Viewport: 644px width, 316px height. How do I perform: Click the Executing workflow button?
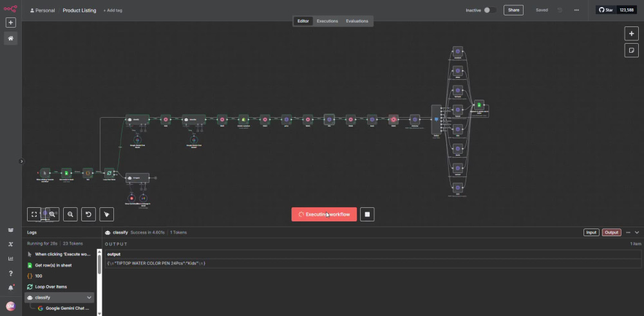[324, 214]
